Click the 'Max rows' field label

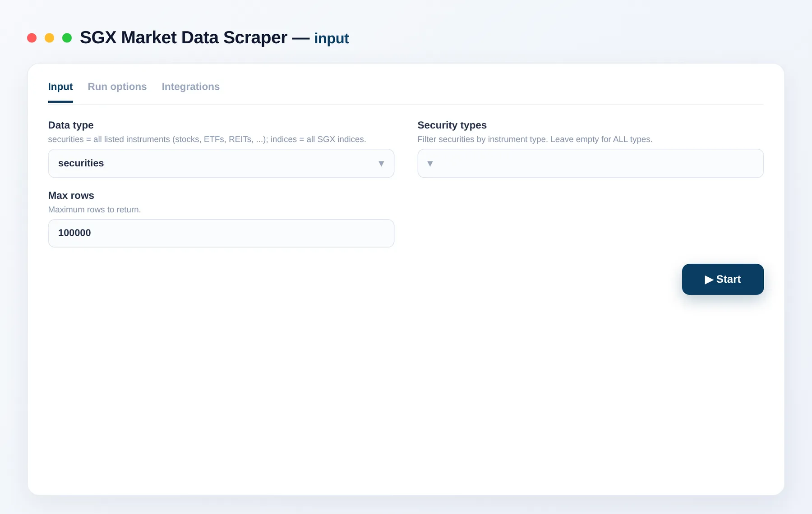click(71, 196)
